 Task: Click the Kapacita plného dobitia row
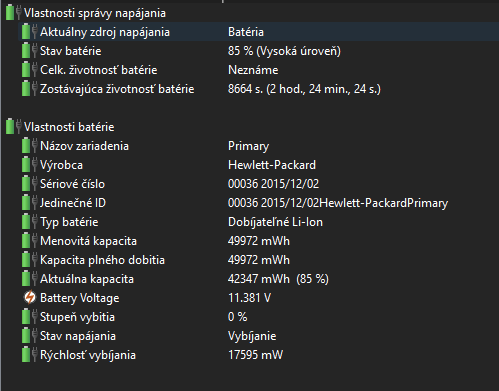258,260
